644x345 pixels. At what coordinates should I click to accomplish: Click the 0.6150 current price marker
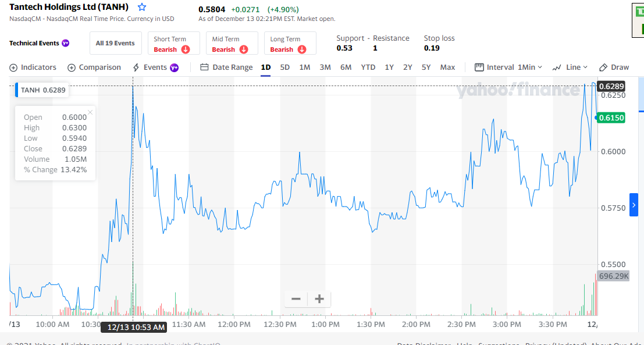[x=611, y=118]
